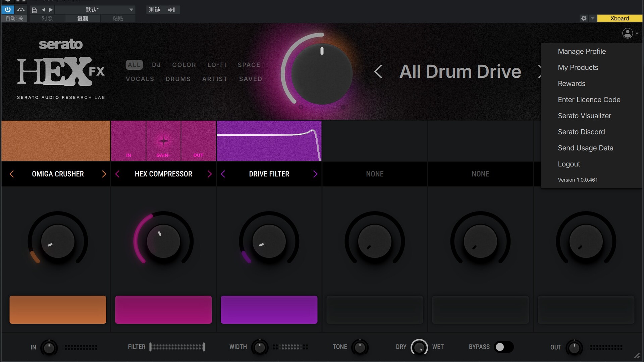
Task: Switch Drive Filter to next effect
Action: [x=315, y=174]
